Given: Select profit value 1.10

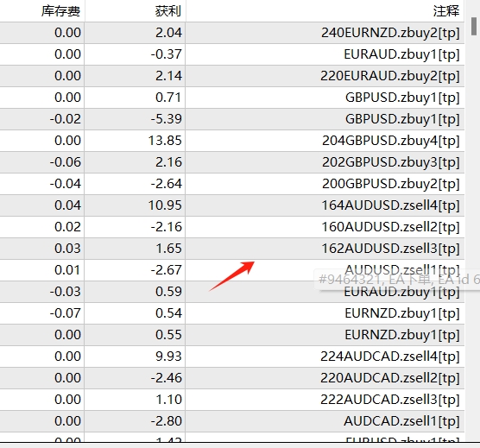Looking at the screenshot, I should coord(168,400).
